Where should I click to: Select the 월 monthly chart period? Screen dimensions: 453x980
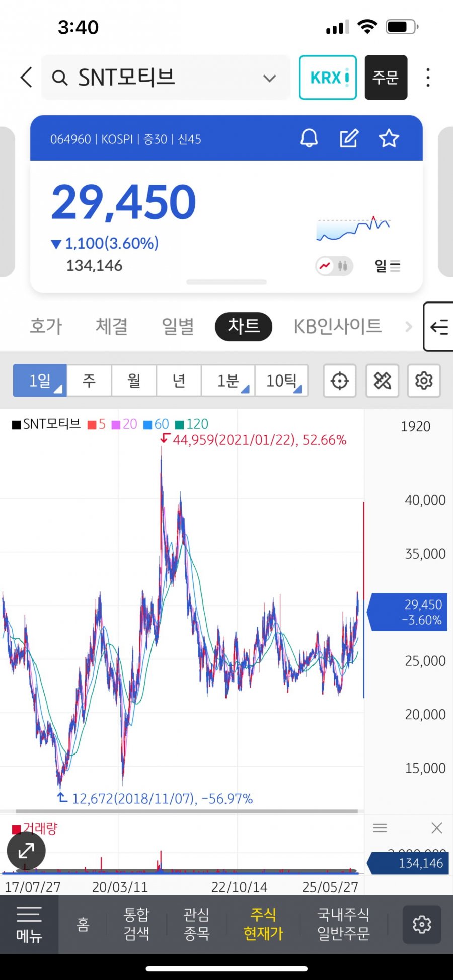(x=134, y=381)
